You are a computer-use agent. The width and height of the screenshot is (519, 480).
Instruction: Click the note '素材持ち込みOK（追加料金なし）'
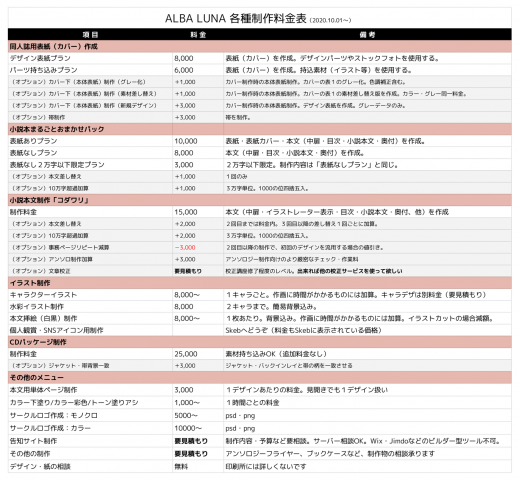pos(276,354)
